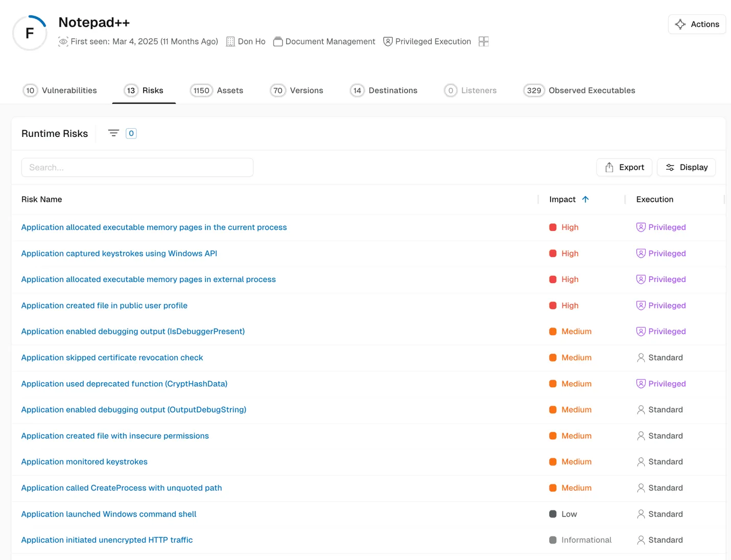Click the filter lines icon beside Runtime Risks
Screen dimensions: 731x560
click(x=113, y=133)
